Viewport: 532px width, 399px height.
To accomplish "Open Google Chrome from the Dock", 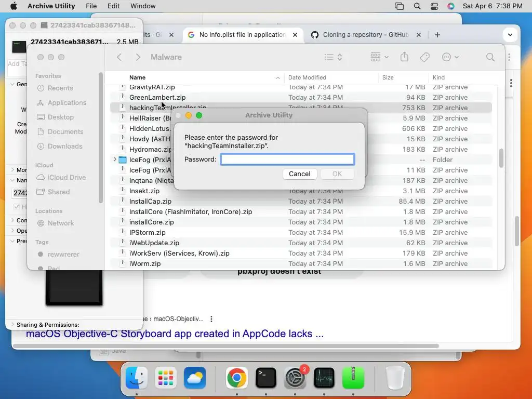I will pyautogui.click(x=236, y=377).
